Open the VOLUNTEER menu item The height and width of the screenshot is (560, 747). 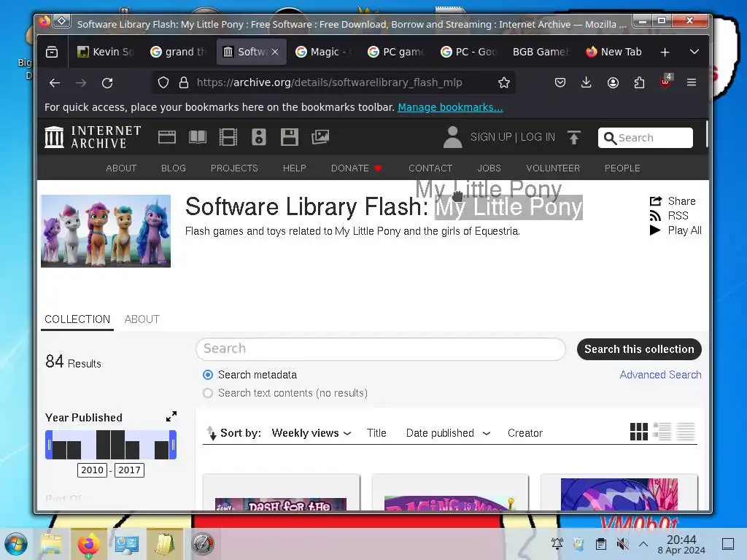point(553,168)
